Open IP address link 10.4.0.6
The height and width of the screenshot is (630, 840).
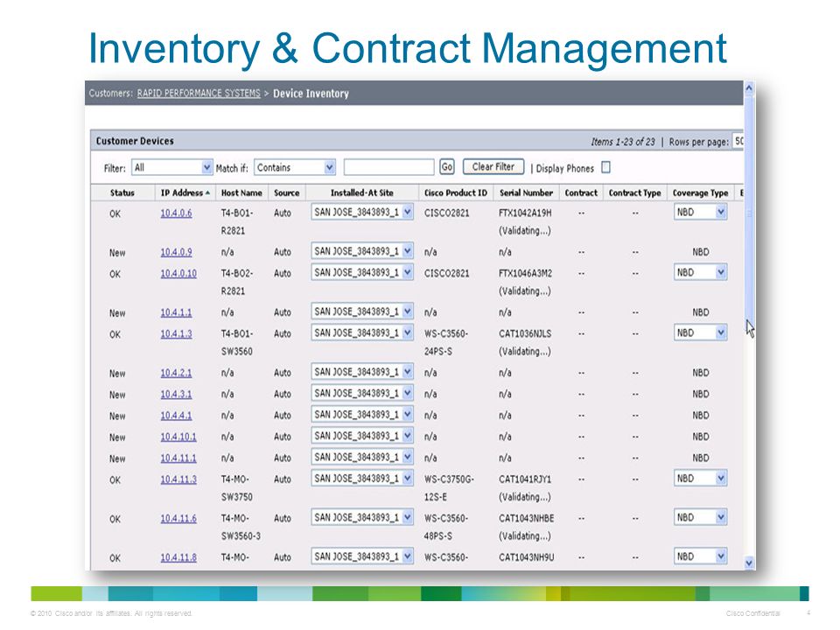(176, 213)
